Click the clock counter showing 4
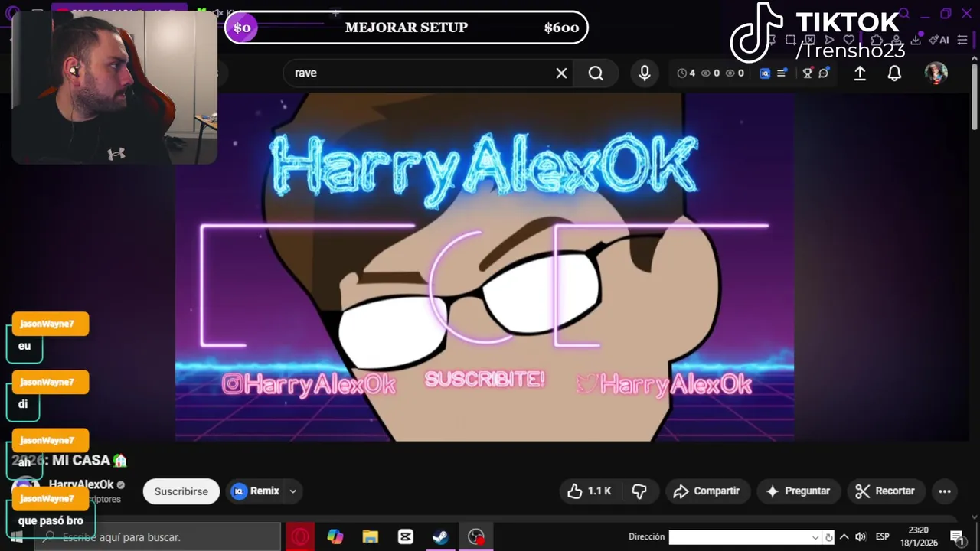The width and height of the screenshot is (980, 551). (x=686, y=73)
